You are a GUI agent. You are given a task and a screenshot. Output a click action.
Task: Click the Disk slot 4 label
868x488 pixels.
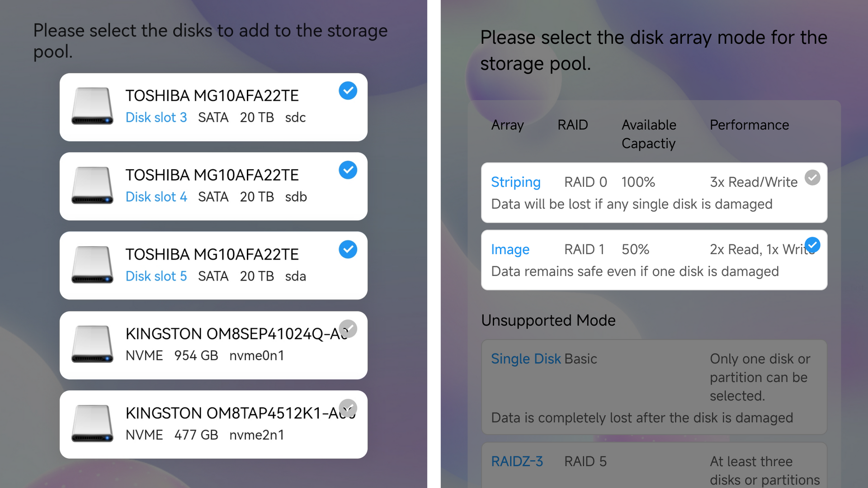click(x=156, y=197)
